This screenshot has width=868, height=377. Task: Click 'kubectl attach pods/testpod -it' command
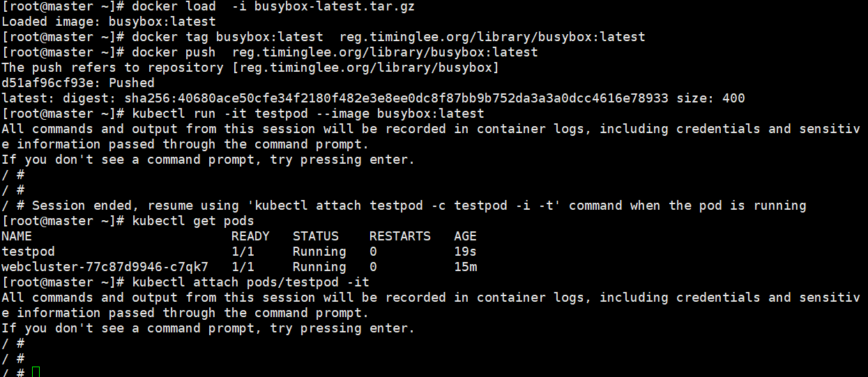(x=250, y=282)
